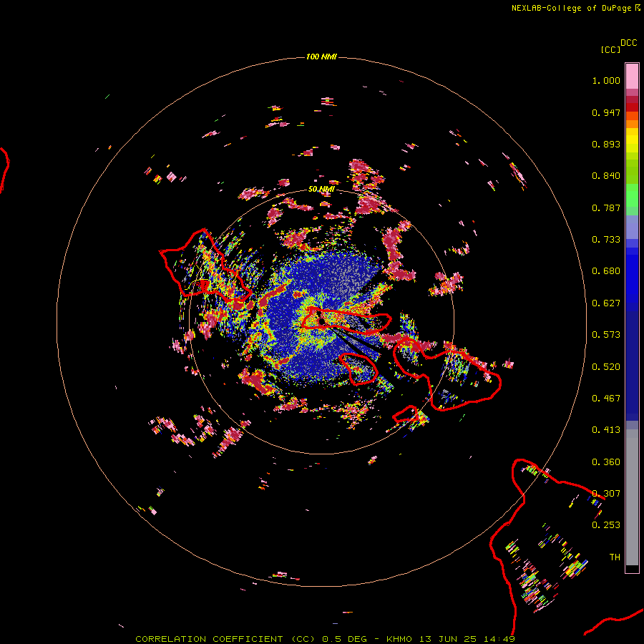Click the 0.627 scale value
The width and height of the screenshot is (644, 644).
[606, 303]
